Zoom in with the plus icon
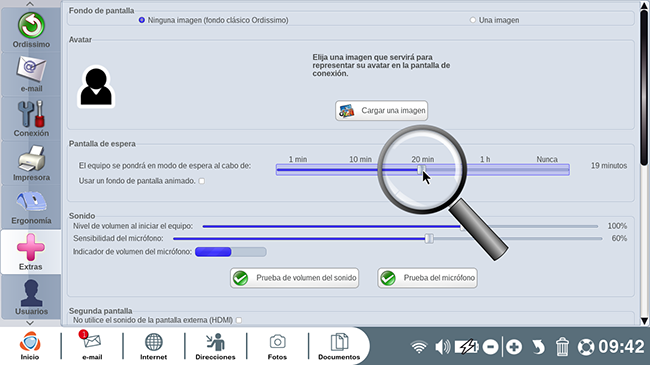Screen dimensions: 650x365 [x=514, y=347]
